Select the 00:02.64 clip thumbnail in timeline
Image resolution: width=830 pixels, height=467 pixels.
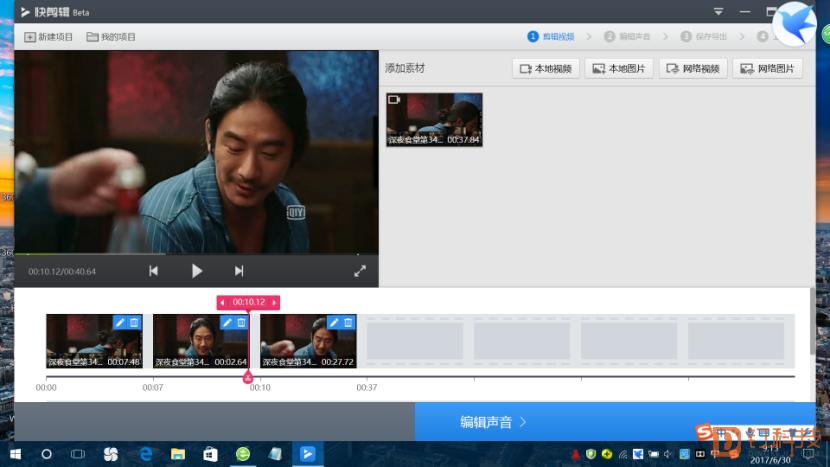tap(201, 341)
